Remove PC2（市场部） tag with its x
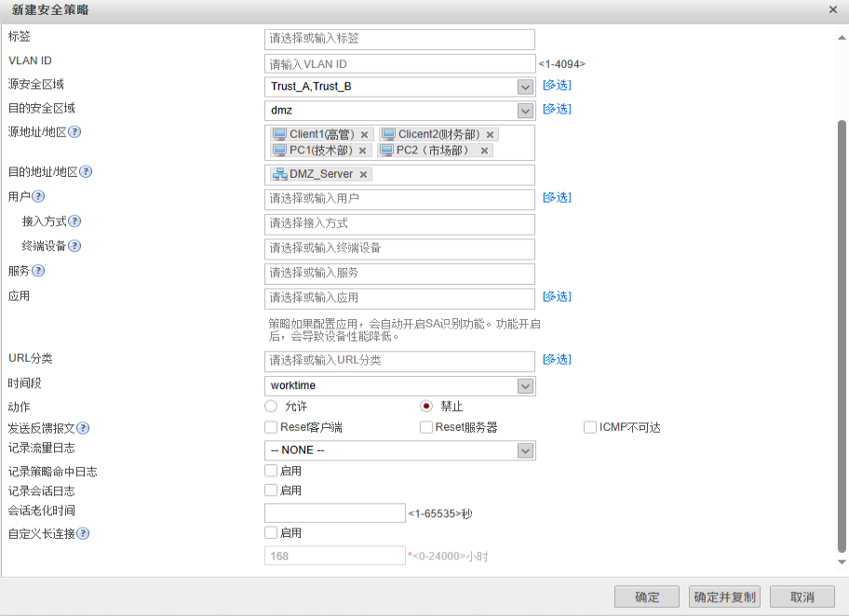The height and width of the screenshot is (616, 849). pos(485,151)
